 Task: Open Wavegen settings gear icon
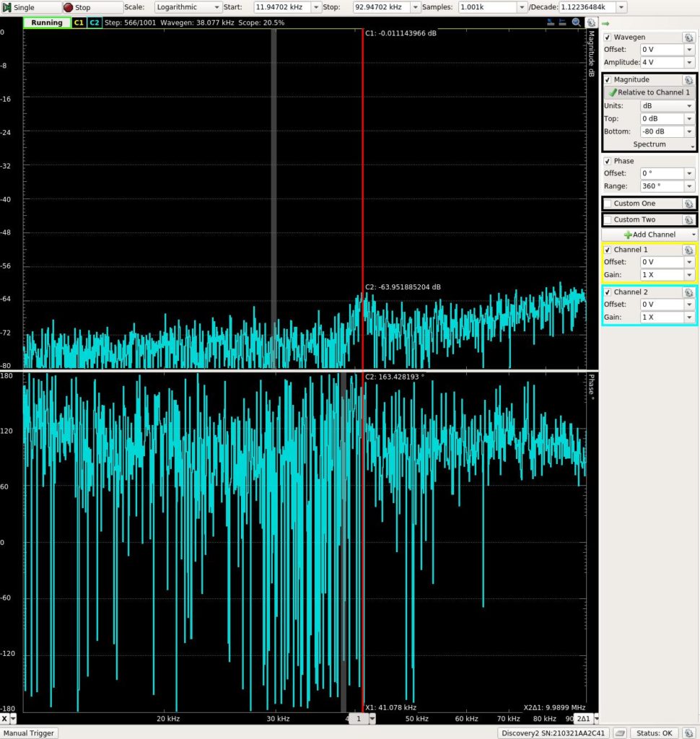(x=688, y=38)
